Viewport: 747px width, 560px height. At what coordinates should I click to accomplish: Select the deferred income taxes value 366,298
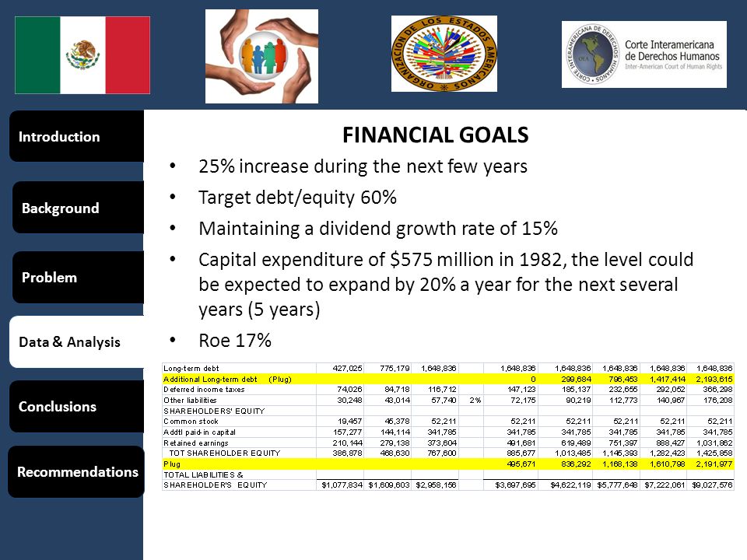[x=717, y=390]
